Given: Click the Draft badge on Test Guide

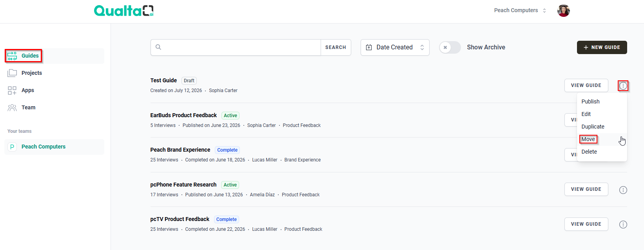Looking at the screenshot, I should (189, 81).
